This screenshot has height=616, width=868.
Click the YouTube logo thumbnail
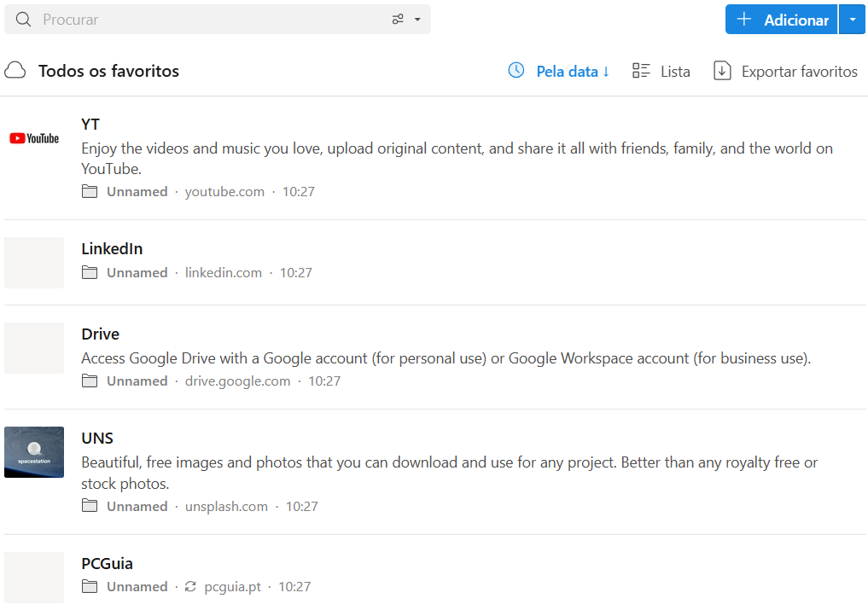point(34,138)
